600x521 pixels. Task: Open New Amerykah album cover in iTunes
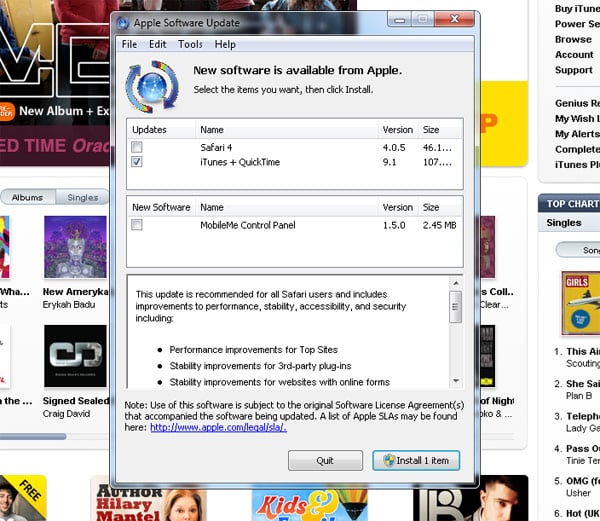click(75, 247)
